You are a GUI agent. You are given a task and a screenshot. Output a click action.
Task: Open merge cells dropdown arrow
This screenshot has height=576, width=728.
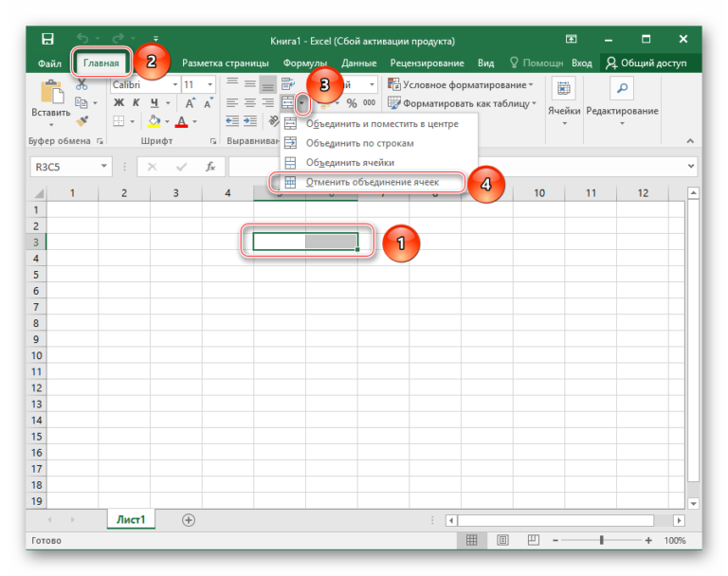[x=302, y=103]
